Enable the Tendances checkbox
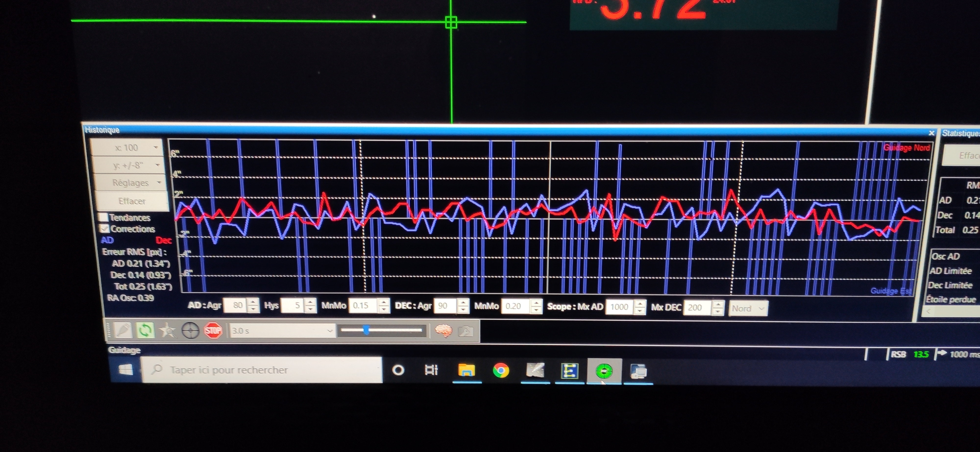 (103, 217)
